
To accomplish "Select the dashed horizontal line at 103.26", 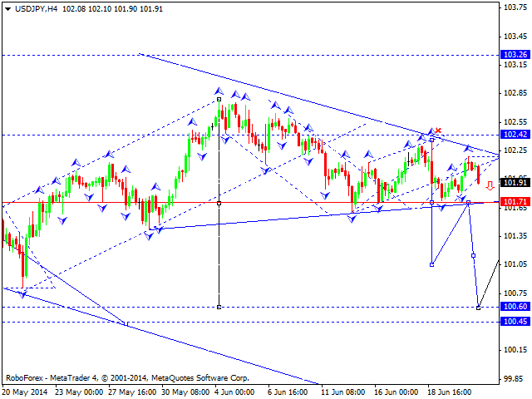I will click(x=250, y=55).
